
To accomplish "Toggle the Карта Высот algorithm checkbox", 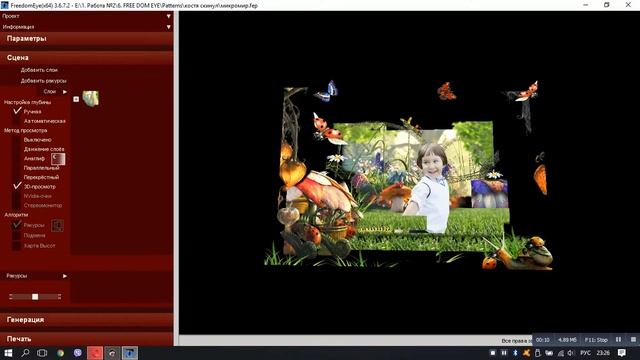I will [x=16, y=246].
